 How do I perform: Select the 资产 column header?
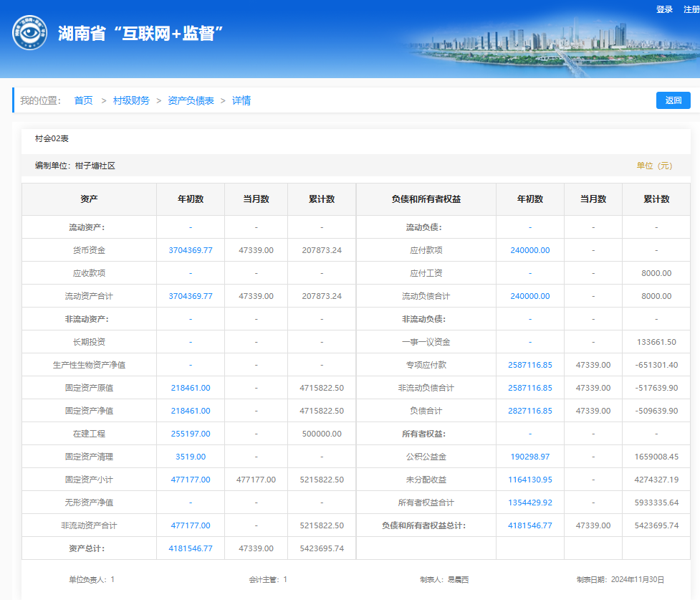pos(89,199)
